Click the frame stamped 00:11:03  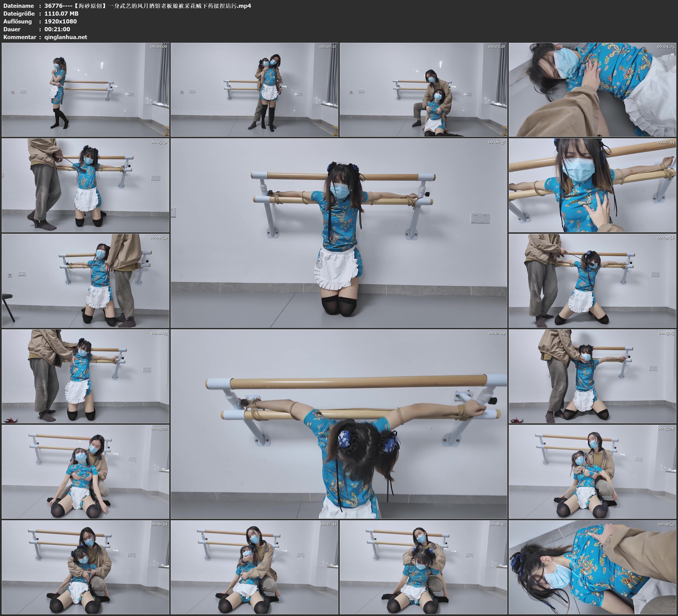tap(85, 376)
